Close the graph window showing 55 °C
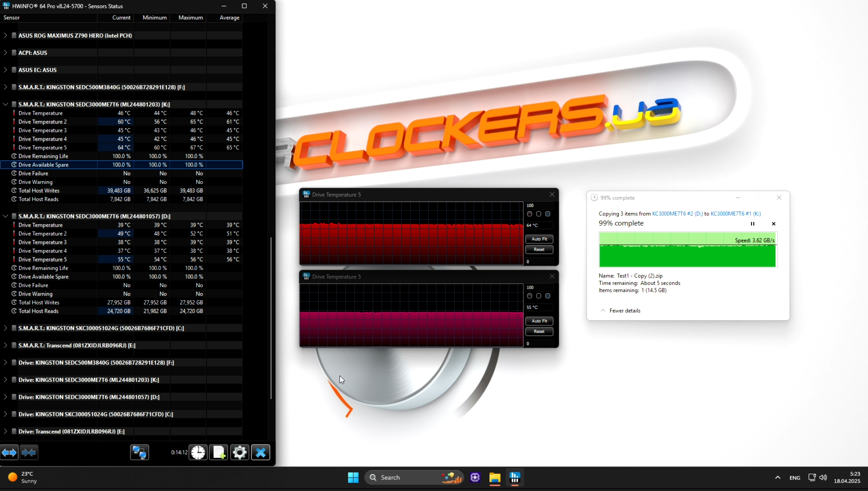The image size is (868, 491). (x=552, y=277)
